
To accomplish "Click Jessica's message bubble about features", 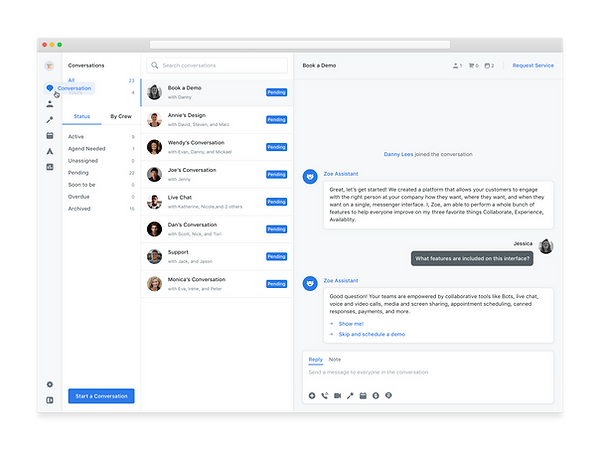I will [472, 258].
